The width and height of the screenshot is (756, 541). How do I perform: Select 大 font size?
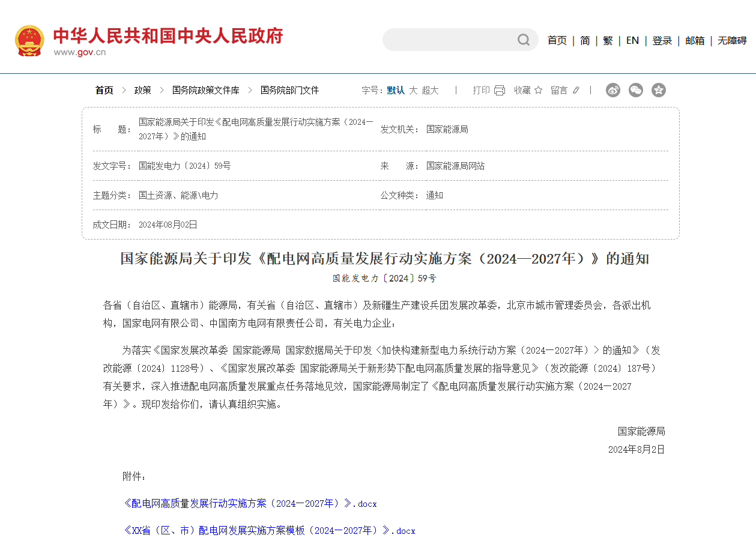413,90
